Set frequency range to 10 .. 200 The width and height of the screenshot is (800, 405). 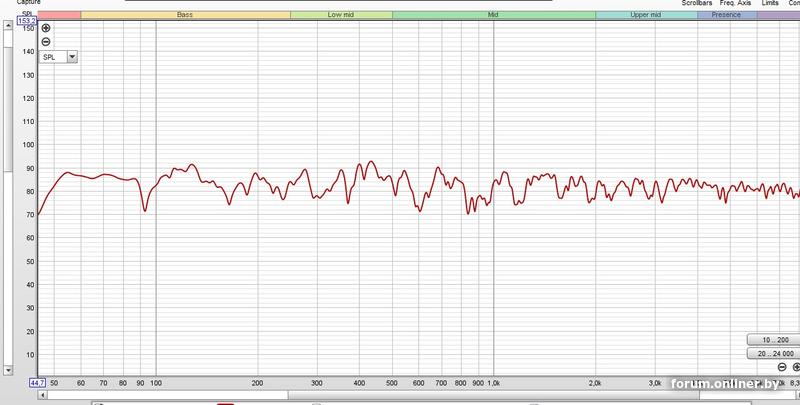click(x=774, y=340)
